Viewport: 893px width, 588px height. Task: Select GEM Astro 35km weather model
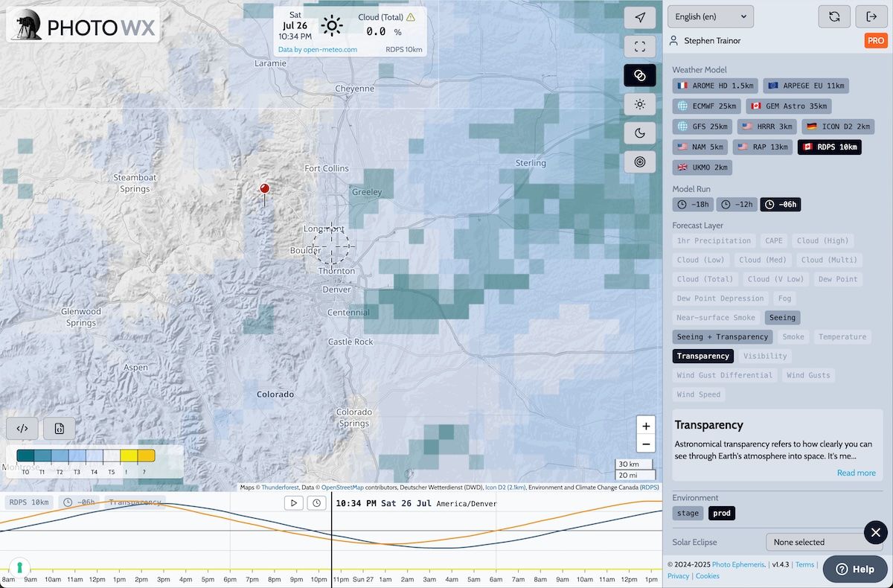(x=789, y=106)
